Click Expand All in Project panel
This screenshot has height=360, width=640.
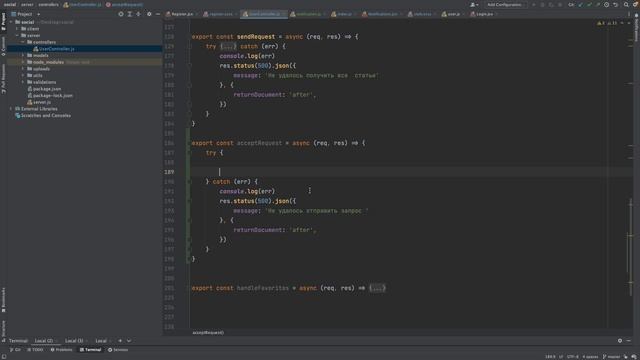[x=130, y=14]
